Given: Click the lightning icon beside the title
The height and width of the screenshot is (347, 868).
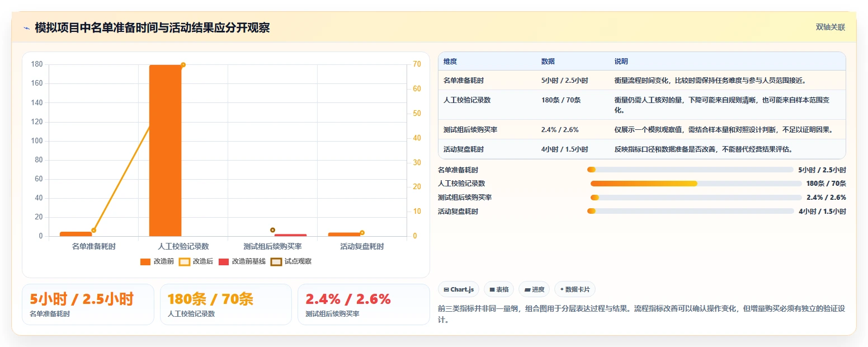Looking at the screenshot, I should point(27,28).
